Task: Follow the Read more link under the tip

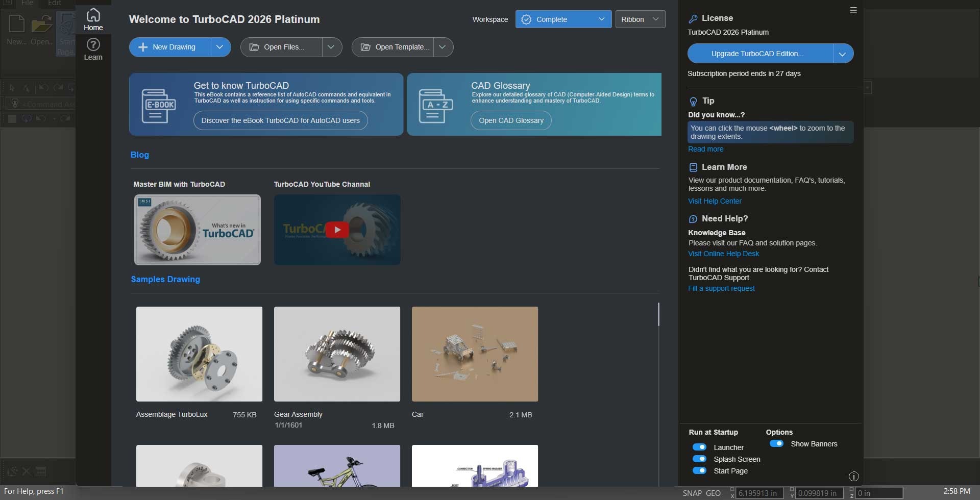Action: click(705, 149)
